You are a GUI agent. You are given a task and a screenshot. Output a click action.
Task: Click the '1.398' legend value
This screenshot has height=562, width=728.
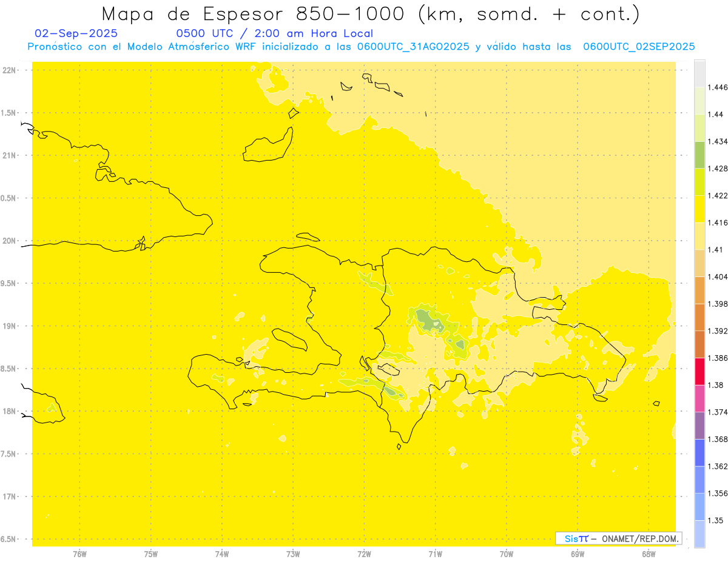pos(717,304)
